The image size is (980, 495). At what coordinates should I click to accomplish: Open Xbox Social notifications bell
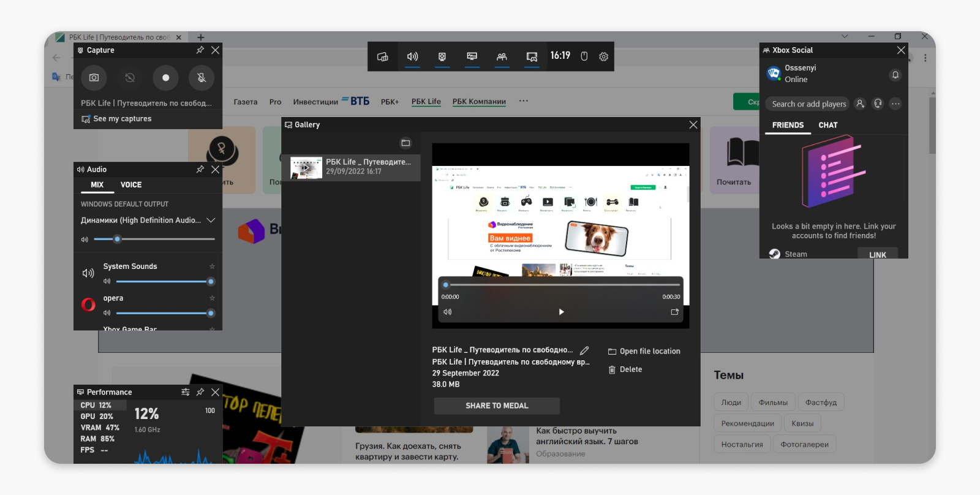895,75
